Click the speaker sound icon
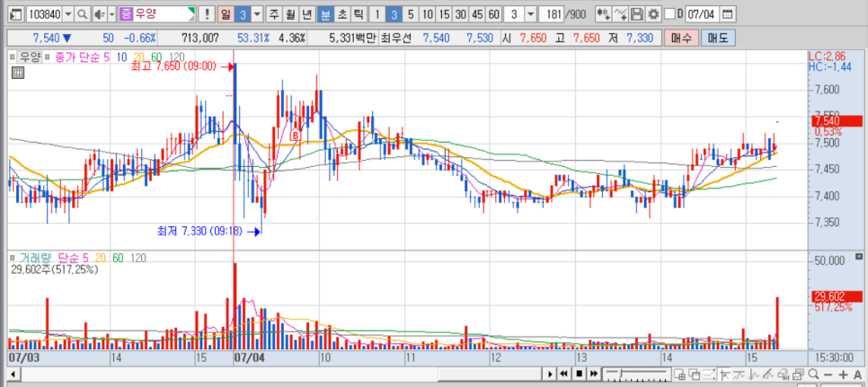 (99, 13)
